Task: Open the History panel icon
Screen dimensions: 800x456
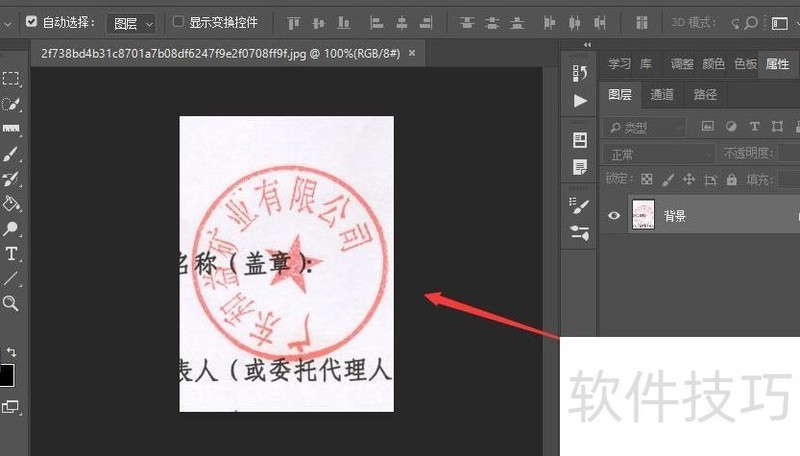Action: click(x=580, y=73)
